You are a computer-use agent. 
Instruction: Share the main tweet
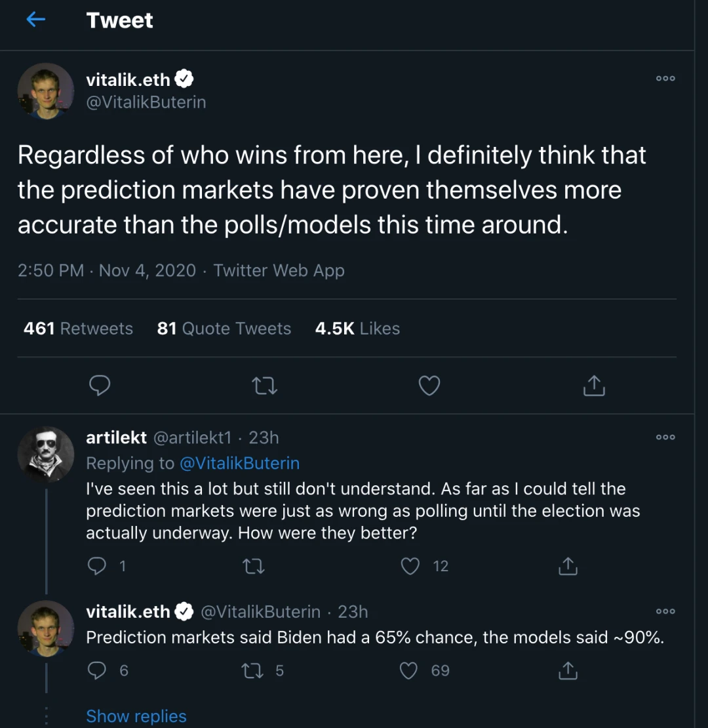(594, 386)
